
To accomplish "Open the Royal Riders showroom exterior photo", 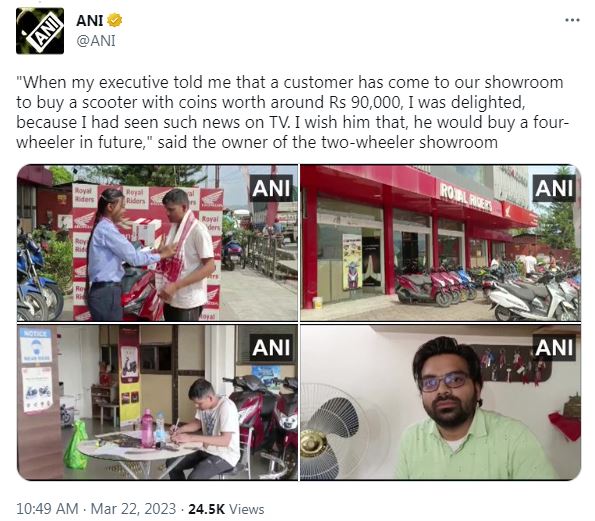I will tap(441, 243).
